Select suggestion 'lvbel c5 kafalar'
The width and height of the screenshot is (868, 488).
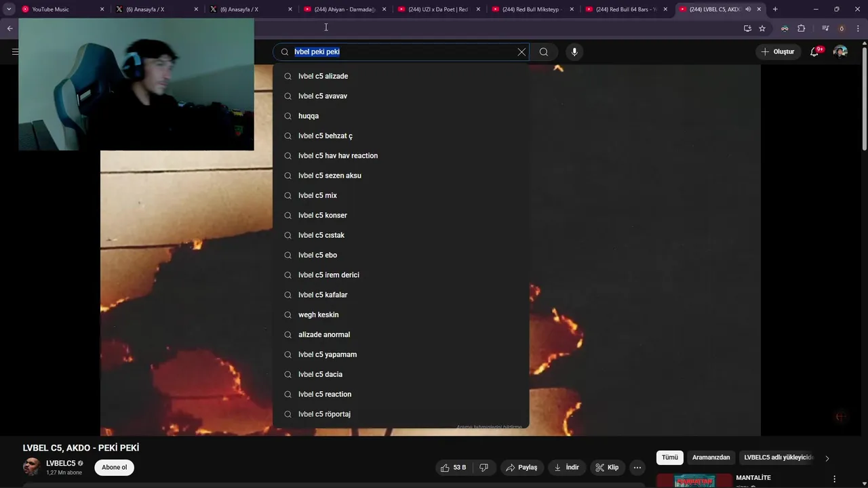[x=401, y=295]
